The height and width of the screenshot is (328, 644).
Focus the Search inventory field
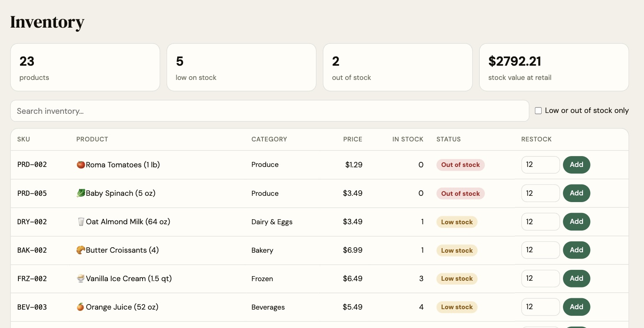pyautogui.click(x=270, y=111)
